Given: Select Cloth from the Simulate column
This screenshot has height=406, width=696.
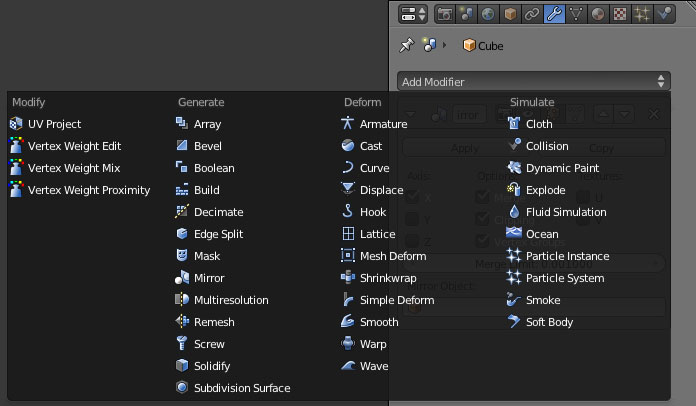Looking at the screenshot, I should (539, 124).
